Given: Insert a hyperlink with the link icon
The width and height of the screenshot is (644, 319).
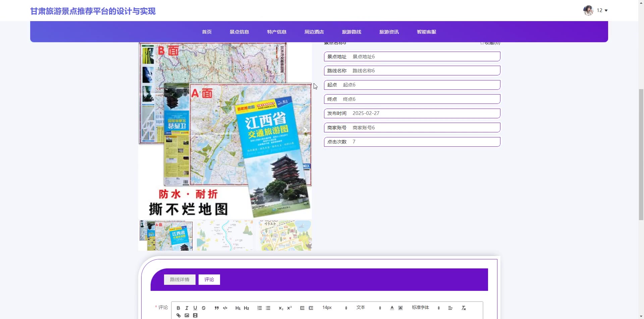Looking at the screenshot, I should tap(178, 315).
